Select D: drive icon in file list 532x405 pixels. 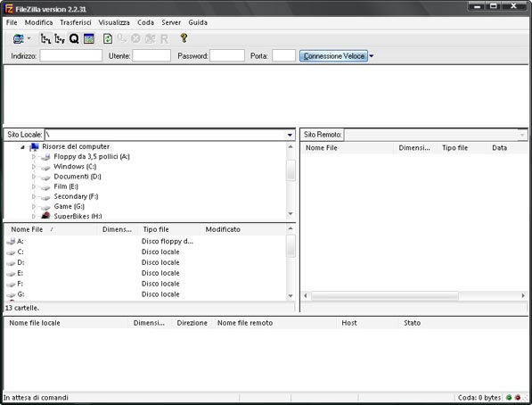coord(11,262)
